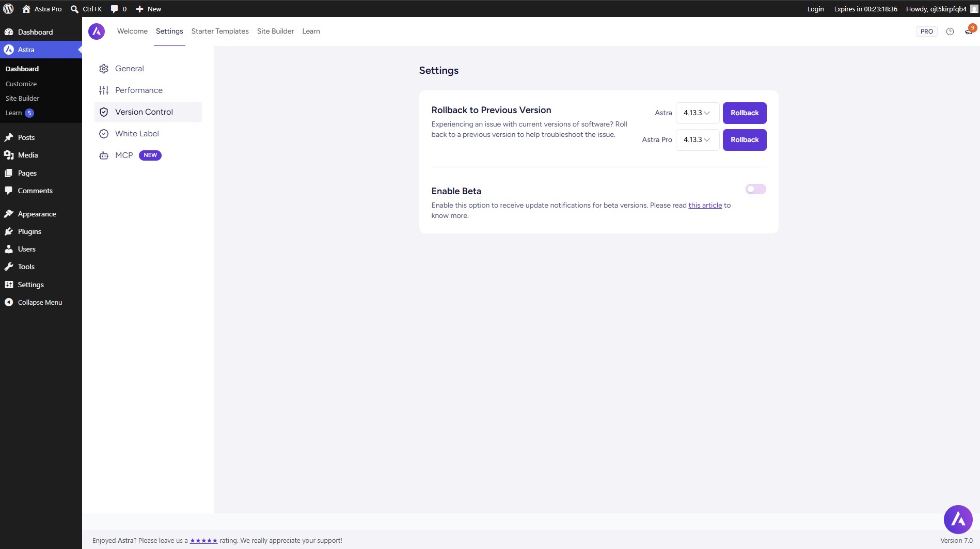Click the MCP robot icon
Image resolution: width=980 pixels, height=549 pixels.
104,155
